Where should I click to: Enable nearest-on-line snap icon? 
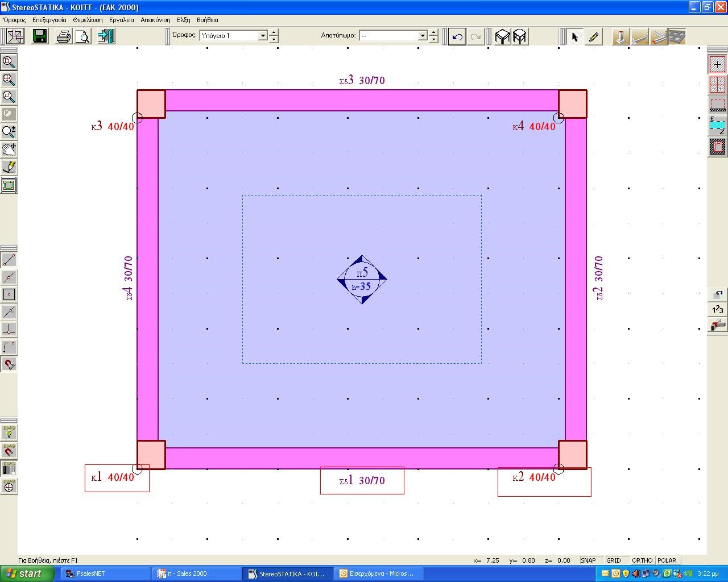coord(9,312)
